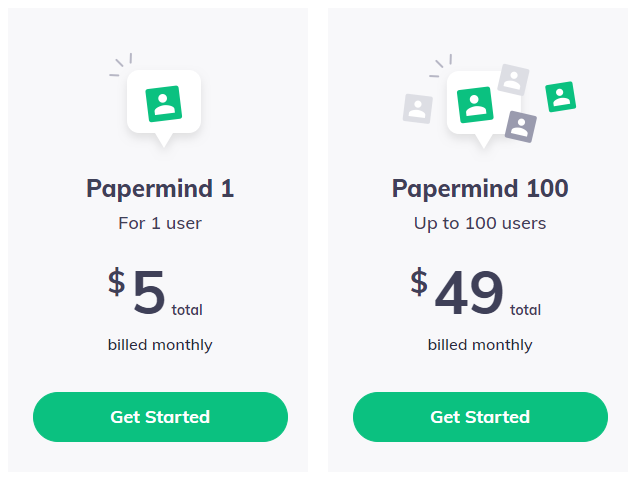Click the sparkle lines above Papermind 100 bubble
This screenshot has width=643, height=479.
(440, 65)
